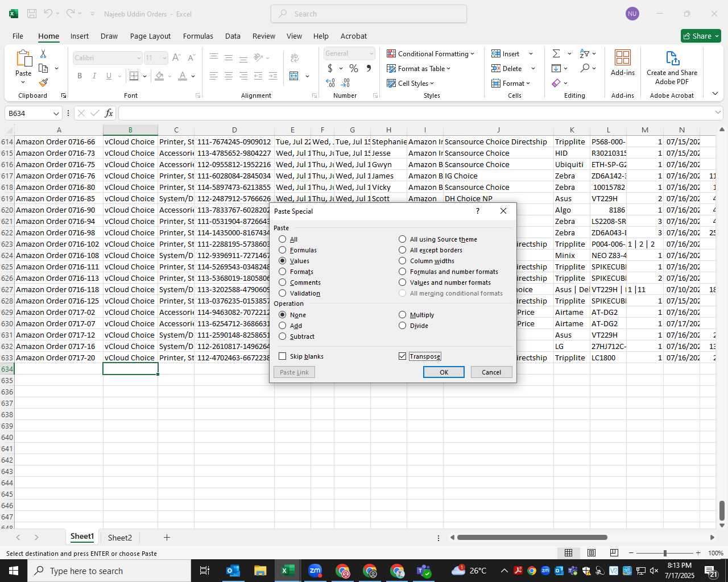
Task: Select the Formats paste radio option
Action: (x=283, y=272)
